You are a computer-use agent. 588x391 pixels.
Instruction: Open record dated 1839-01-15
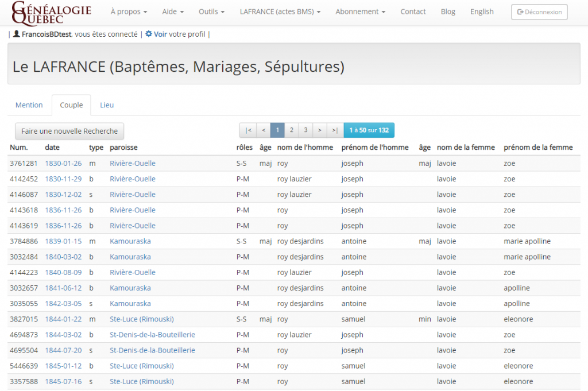(x=63, y=241)
